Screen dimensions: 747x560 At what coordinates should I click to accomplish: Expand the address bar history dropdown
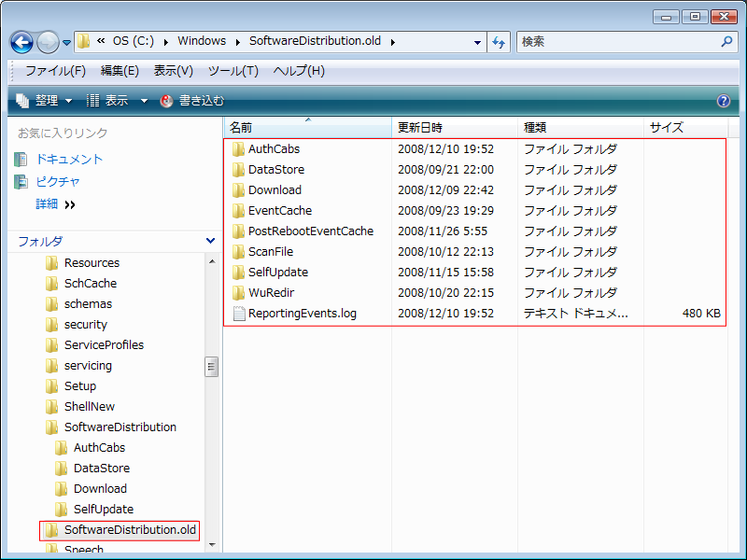(477, 42)
